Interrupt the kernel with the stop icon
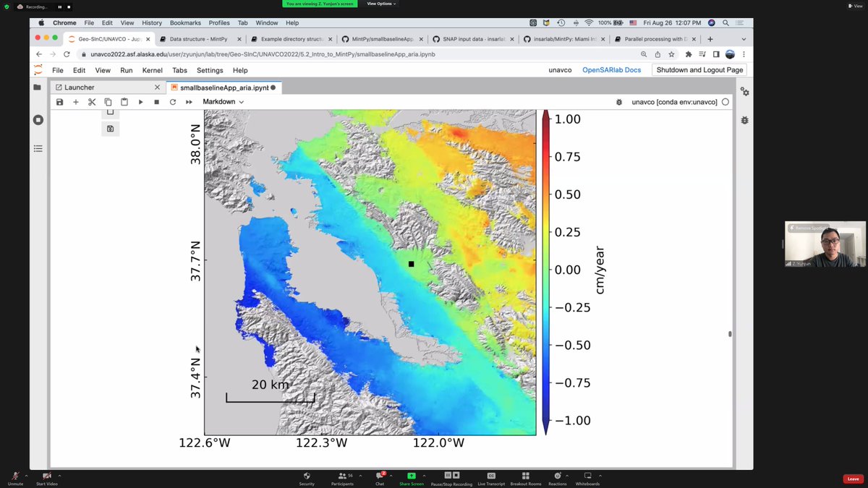This screenshot has width=868, height=488. pos(156,102)
